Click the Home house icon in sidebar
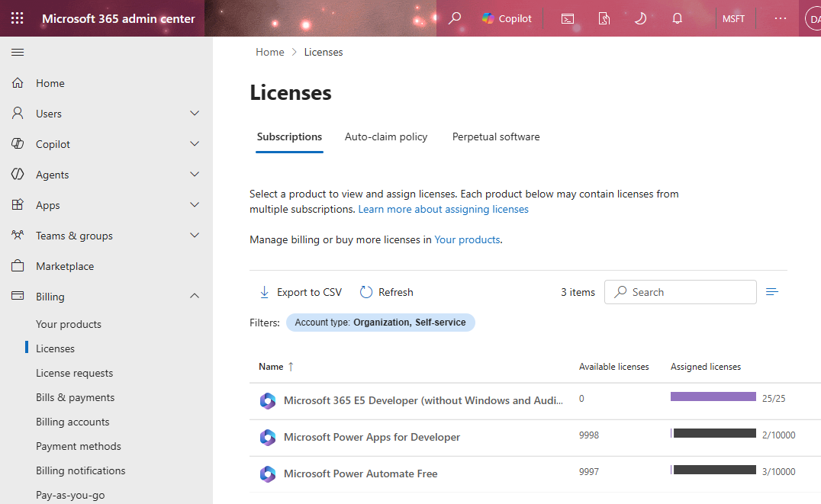Screen dimensions: 821x504 tap(18, 82)
